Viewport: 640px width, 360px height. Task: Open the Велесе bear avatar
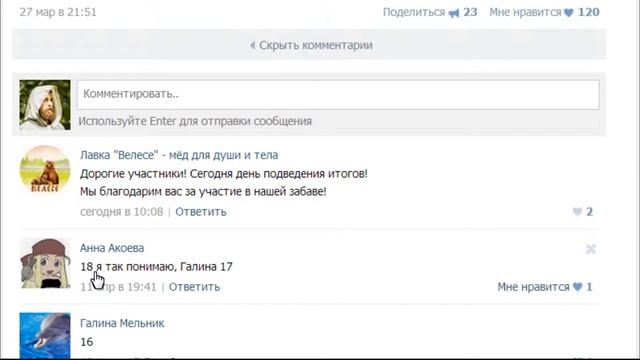[x=45, y=169]
